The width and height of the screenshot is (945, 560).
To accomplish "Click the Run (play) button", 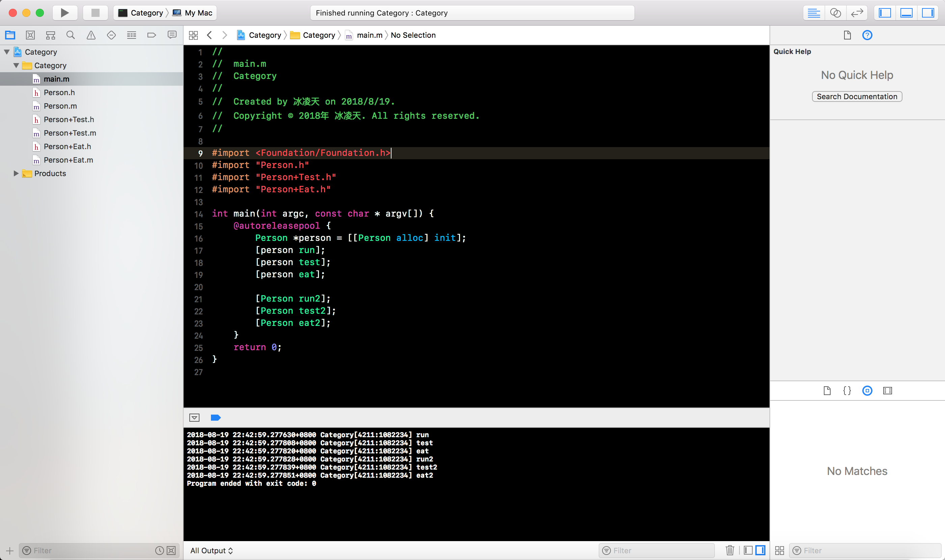I will click(64, 13).
